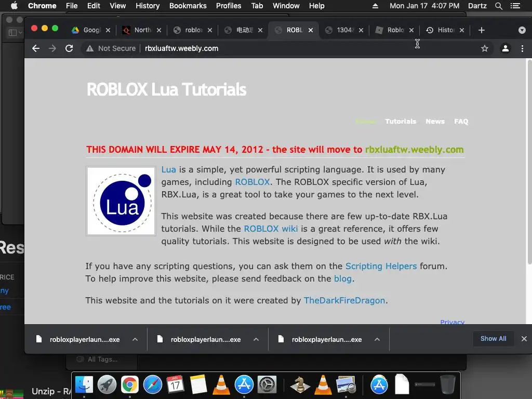Click Show All downloads button
Screen dimensions: 532x399
pos(494,339)
